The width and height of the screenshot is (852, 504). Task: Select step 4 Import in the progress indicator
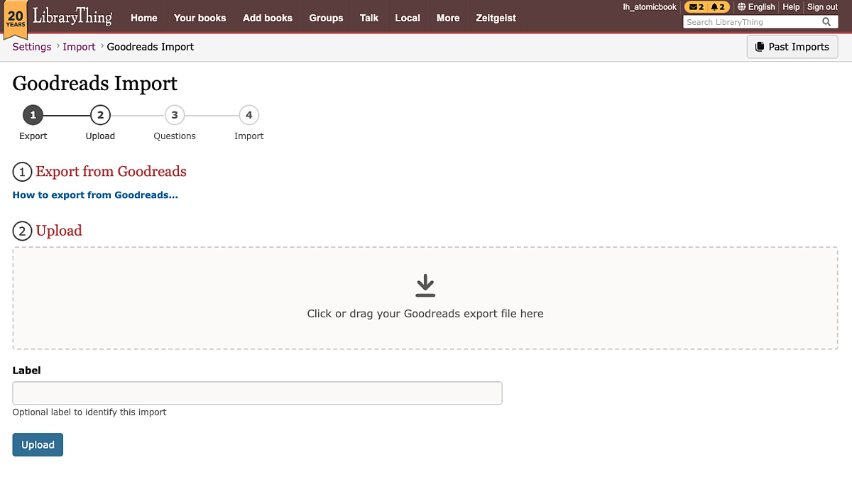click(x=248, y=115)
